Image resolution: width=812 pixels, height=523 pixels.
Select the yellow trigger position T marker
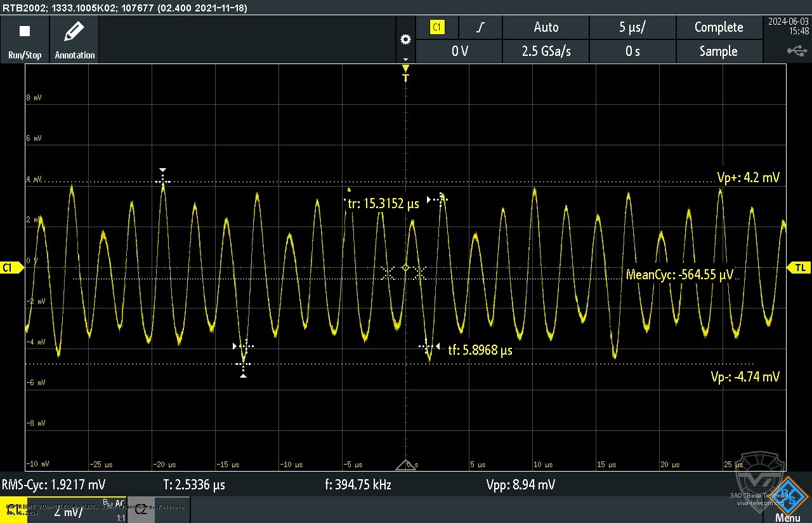point(405,74)
